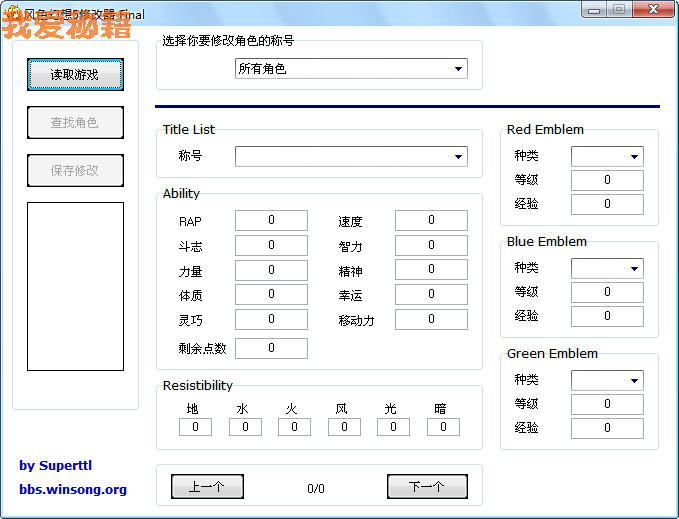
Task: Open the 所有角色 character dropdown
Action: click(351, 69)
